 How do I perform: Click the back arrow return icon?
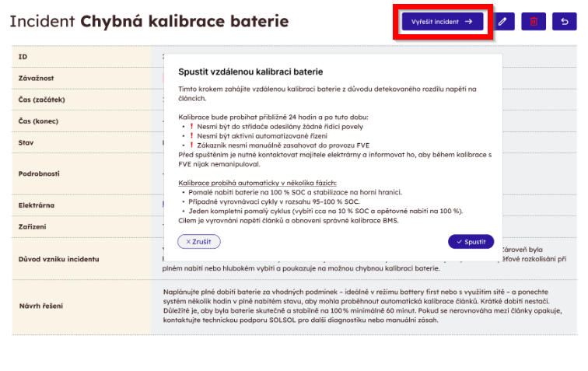click(565, 21)
